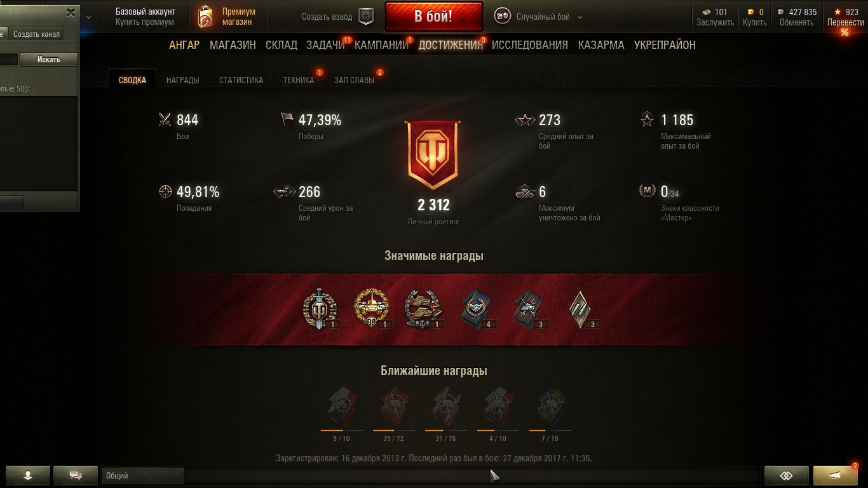Open the Premium shop bag icon
The width and height of the screenshot is (868, 488).
pos(205,17)
